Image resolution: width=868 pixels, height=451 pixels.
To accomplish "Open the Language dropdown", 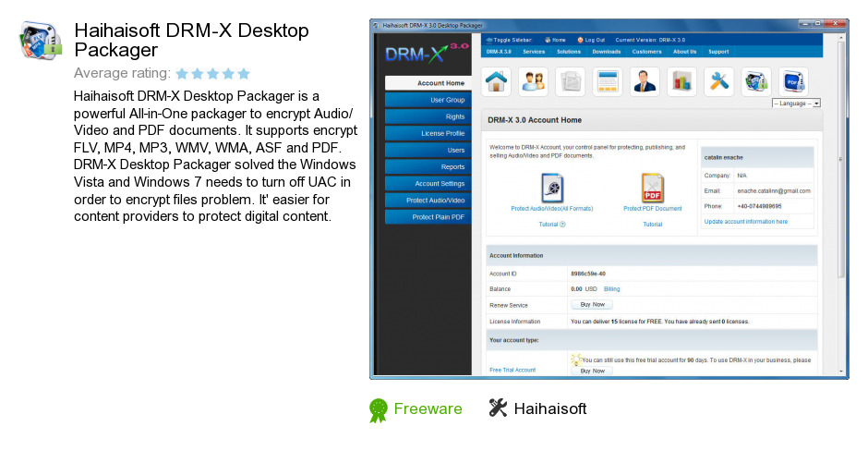I will coord(796,104).
